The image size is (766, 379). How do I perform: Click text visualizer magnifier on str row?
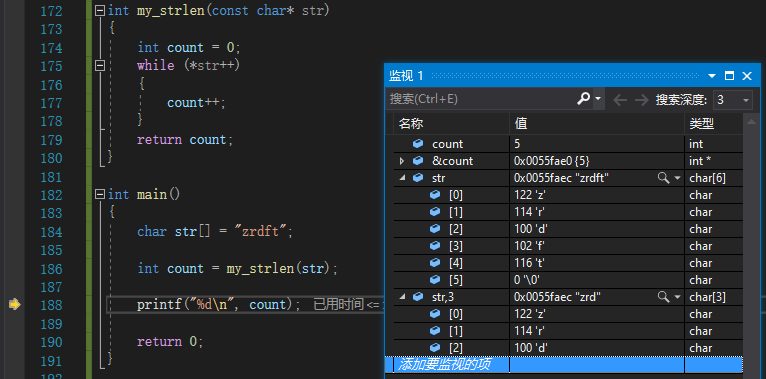(x=663, y=178)
